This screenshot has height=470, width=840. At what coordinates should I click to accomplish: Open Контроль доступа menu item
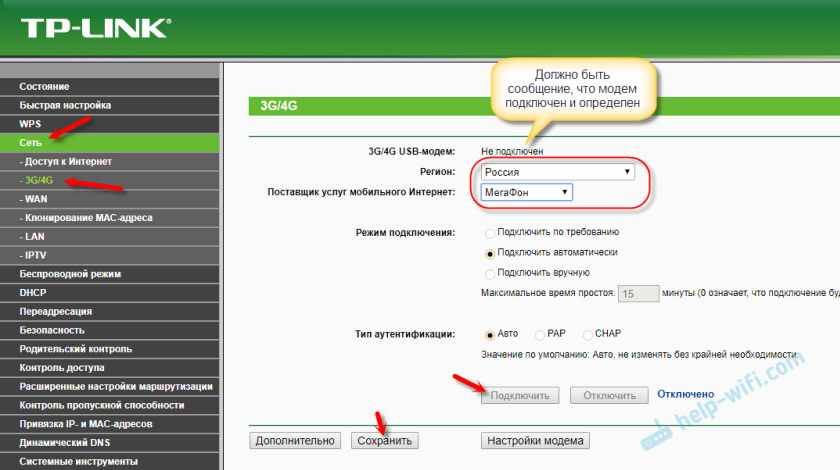pos(109,368)
